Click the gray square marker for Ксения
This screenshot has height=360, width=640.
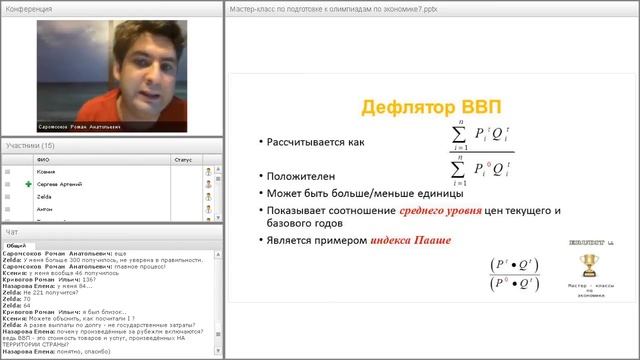pos(7,172)
